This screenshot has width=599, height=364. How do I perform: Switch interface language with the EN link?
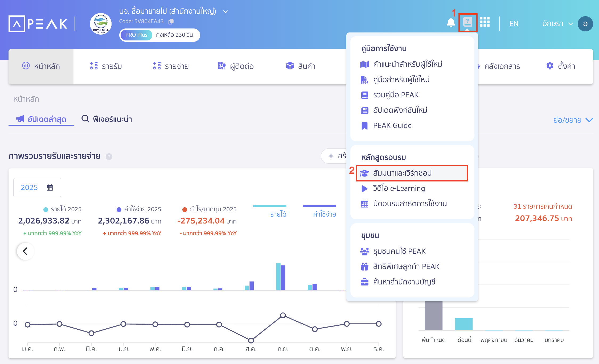click(x=514, y=24)
